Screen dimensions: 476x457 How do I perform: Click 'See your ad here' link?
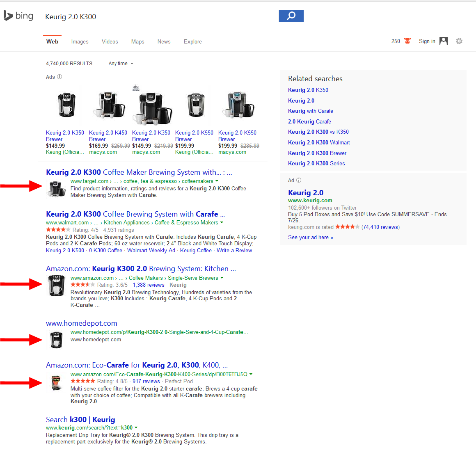point(310,237)
